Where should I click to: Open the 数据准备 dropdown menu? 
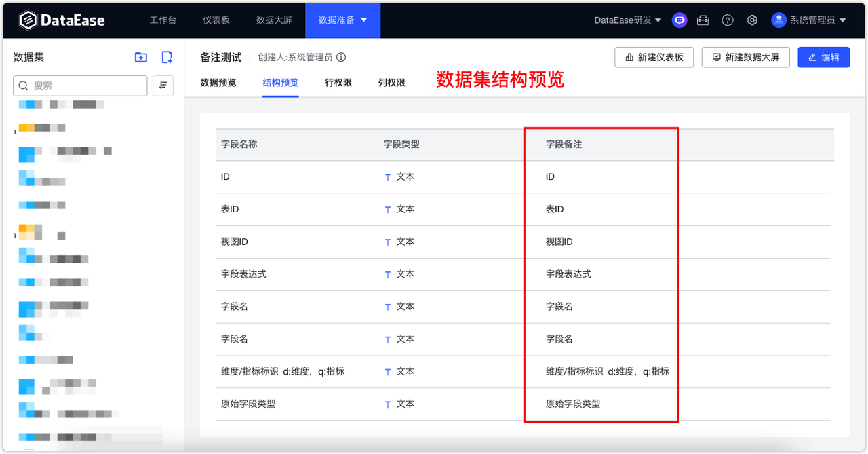tap(342, 20)
